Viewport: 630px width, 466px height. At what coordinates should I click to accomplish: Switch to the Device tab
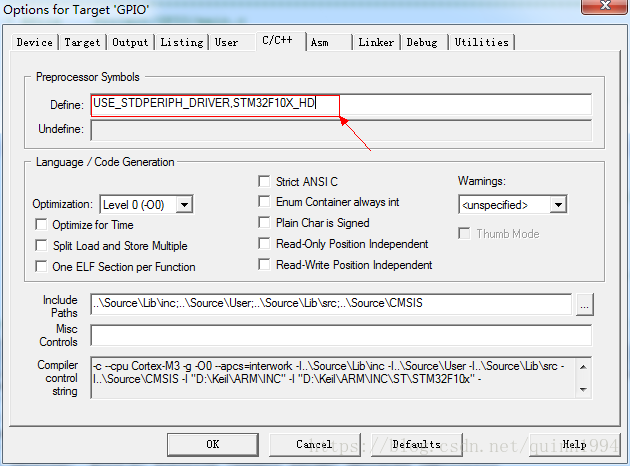pos(35,42)
